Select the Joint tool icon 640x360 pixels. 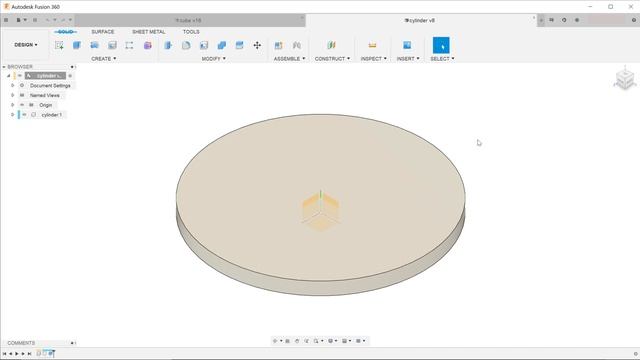tap(297, 45)
